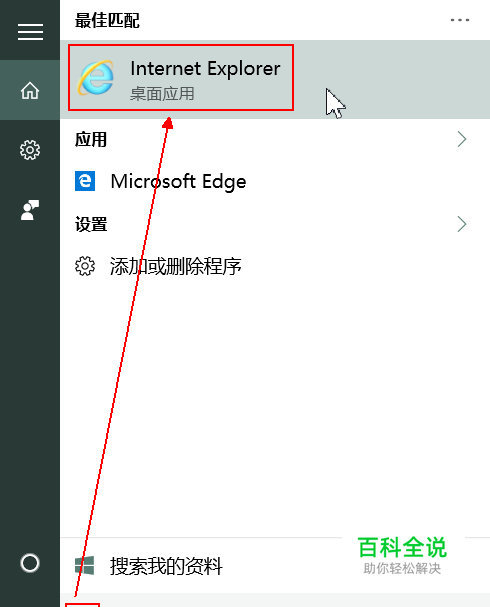Click the gear icon beside 添加或删除程序
490x607 pixels.
(85, 266)
